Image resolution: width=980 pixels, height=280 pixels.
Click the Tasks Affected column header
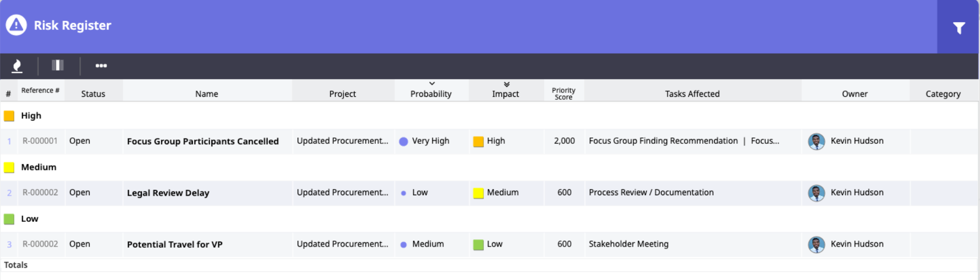coord(692,94)
